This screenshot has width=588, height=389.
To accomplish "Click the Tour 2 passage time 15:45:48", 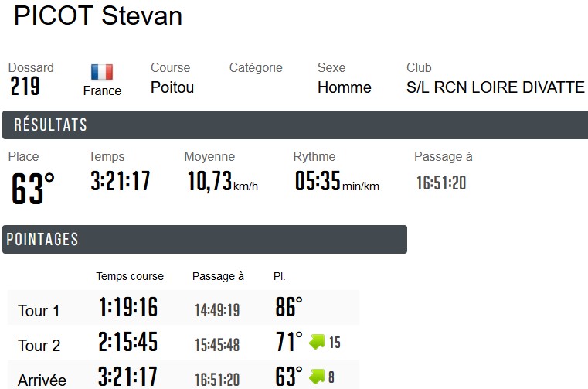I will coord(217,345).
